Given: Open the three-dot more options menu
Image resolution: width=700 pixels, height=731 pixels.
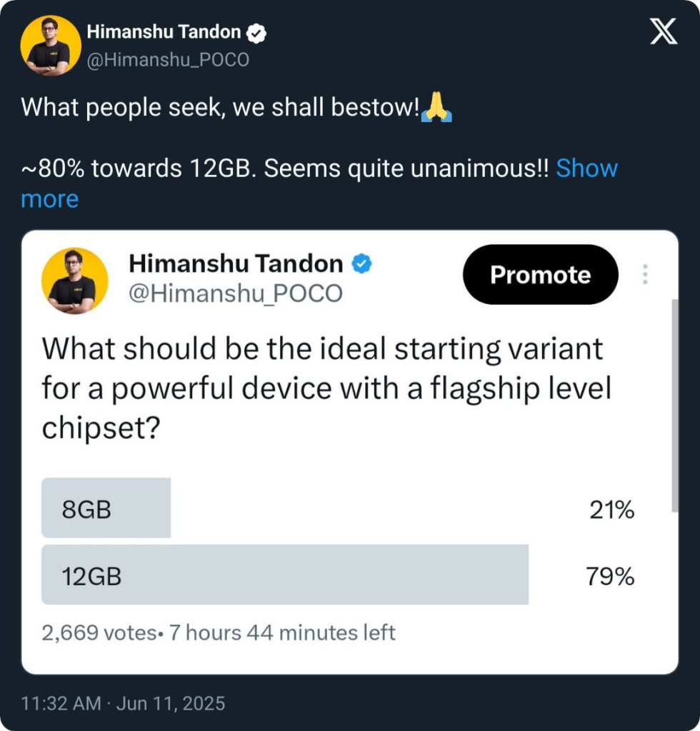Looking at the screenshot, I should tap(645, 275).
